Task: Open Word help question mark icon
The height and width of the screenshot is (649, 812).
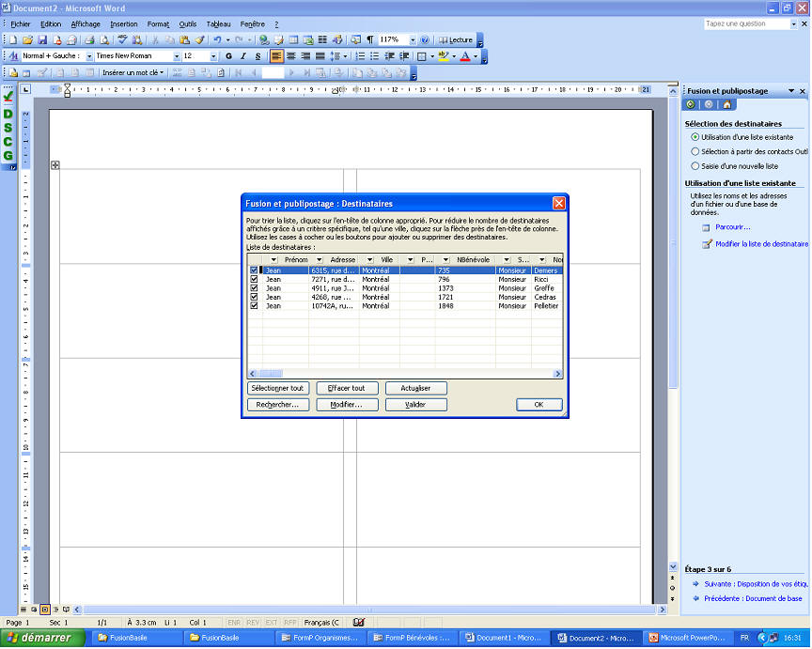Action: coord(425,39)
